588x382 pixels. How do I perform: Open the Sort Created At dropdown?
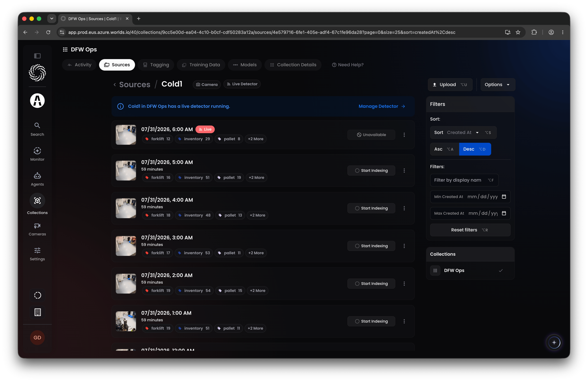[463, 133]
